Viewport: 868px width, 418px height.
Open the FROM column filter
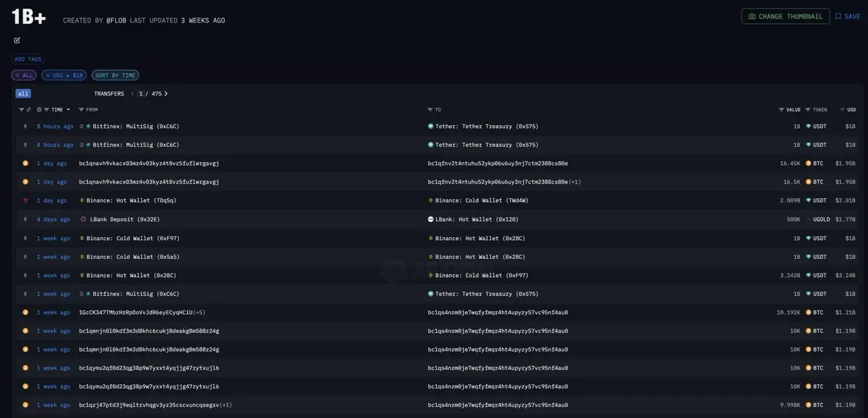(x=81, y=110)
